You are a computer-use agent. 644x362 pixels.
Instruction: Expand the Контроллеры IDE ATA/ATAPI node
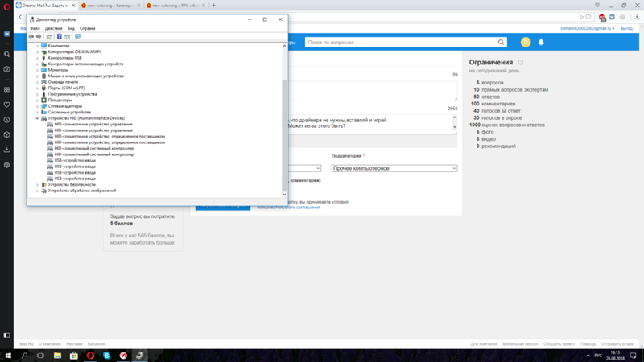[37, 52]
